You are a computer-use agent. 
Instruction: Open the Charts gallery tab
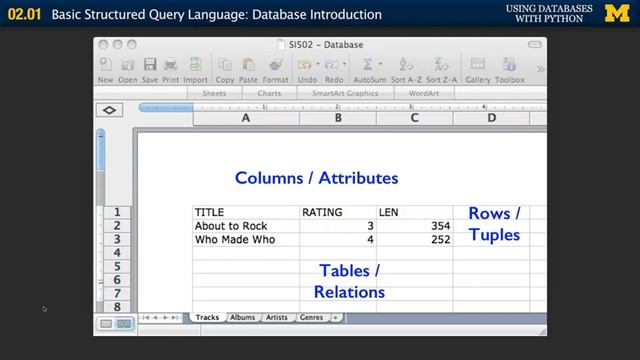tap(269, 93)
